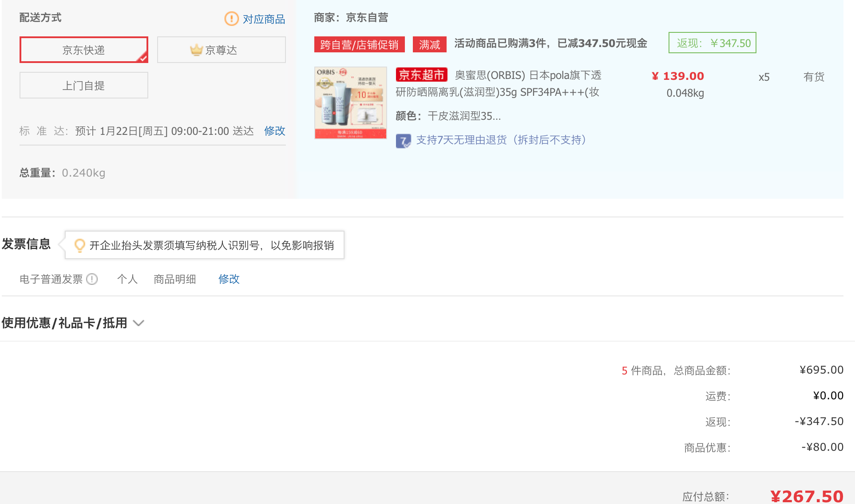Select 上门自提 pickup option
Image resolution: width=855 pixels, height=504 pixels.
click(x=84, y=85)
